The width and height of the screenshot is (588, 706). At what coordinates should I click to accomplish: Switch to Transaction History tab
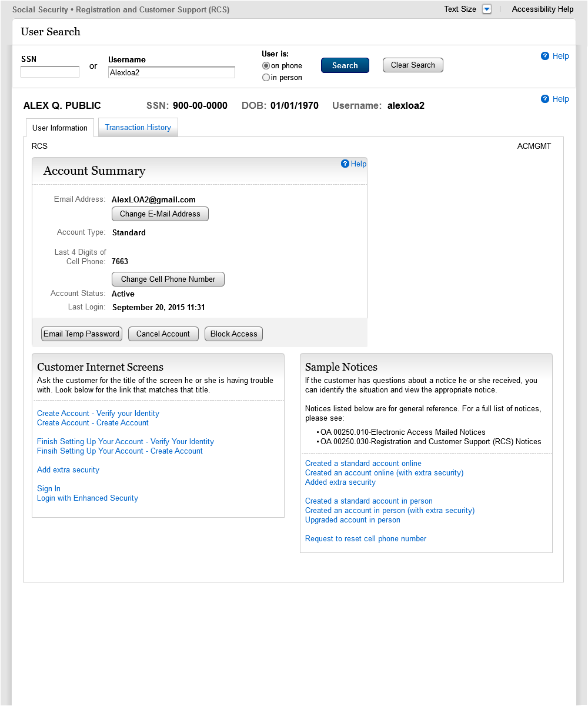[138, 127]
